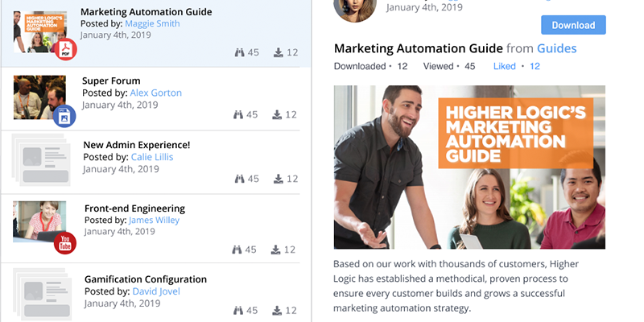Open the James Willey author link

point(154,220)
